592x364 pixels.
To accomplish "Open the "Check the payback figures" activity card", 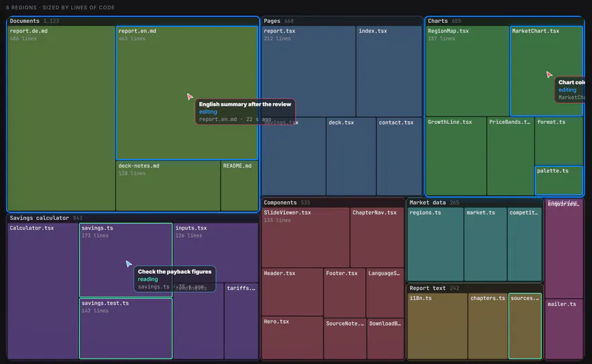I will pos(175,279).
